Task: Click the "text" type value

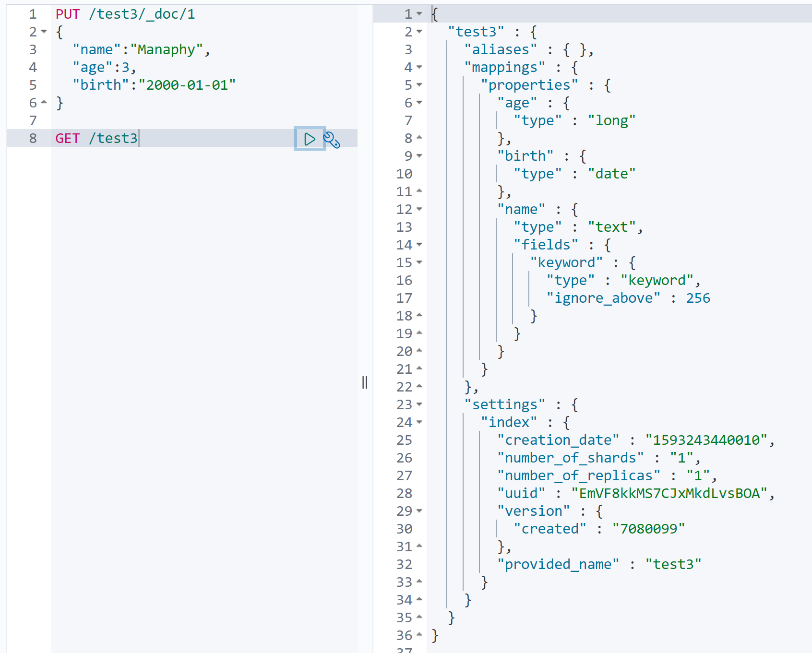Action: pos(611,227)
